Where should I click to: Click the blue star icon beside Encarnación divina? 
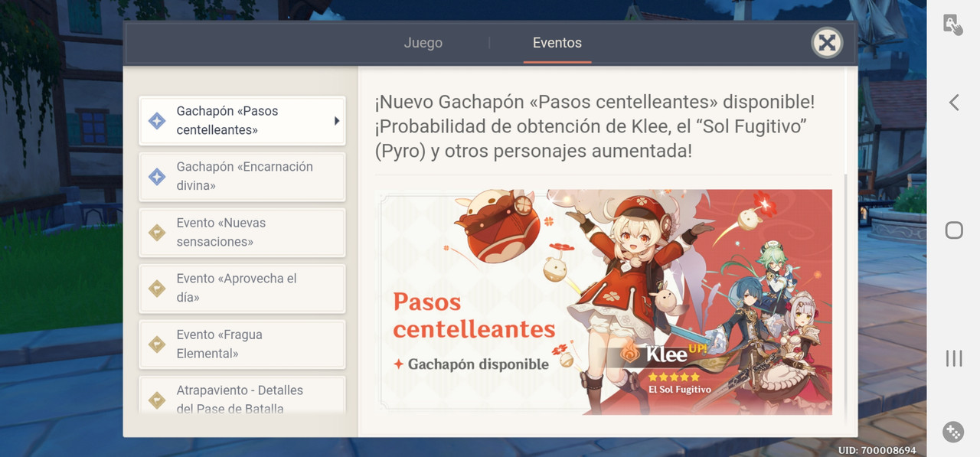(157, 177)
